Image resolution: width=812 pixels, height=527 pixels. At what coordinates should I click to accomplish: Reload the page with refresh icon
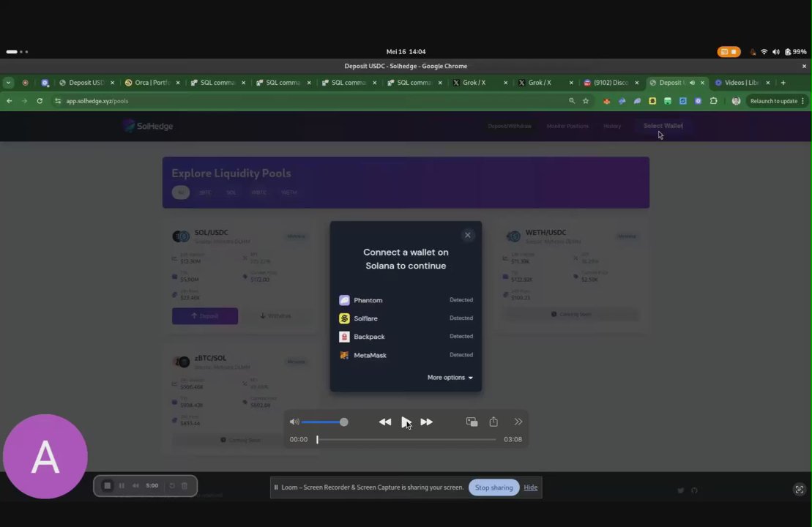coord(40,101)
